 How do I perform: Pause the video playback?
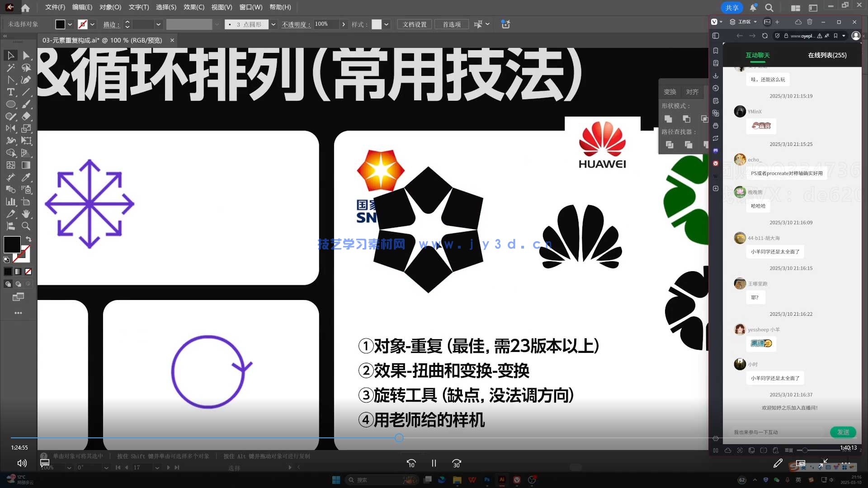click(434, 463)
